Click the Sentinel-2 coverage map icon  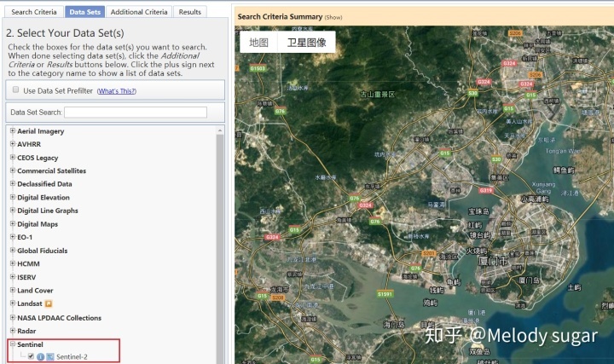pyautogui.click(x=50, y=356)
